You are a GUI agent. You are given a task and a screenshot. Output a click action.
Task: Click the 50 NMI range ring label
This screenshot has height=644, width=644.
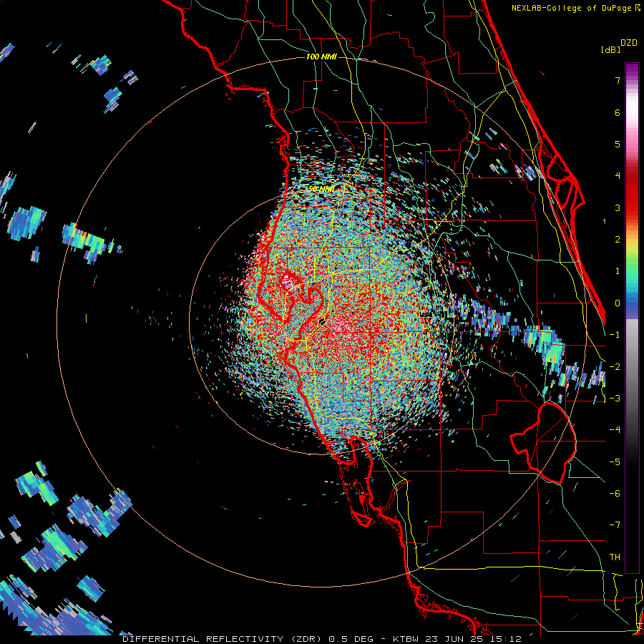point(321,189)
